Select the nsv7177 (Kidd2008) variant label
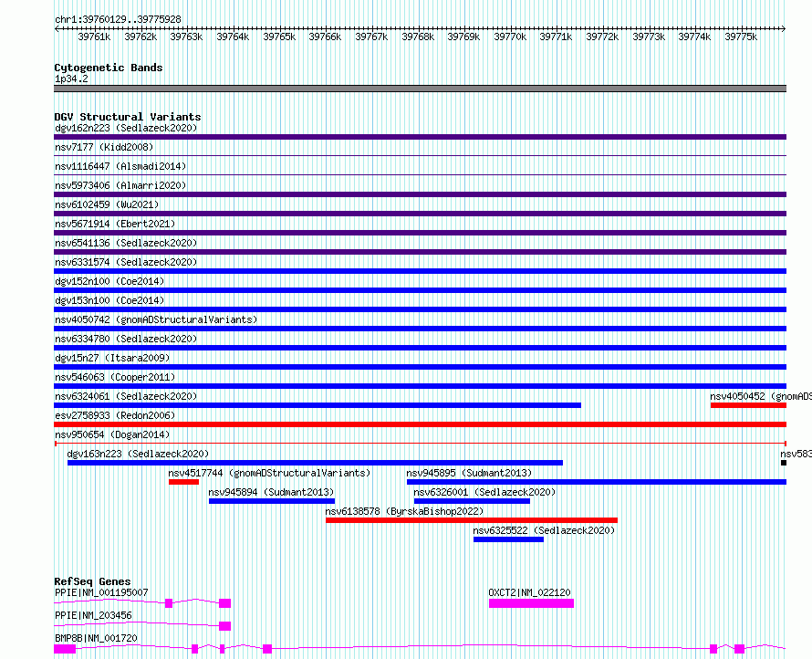 click(104, 147)
